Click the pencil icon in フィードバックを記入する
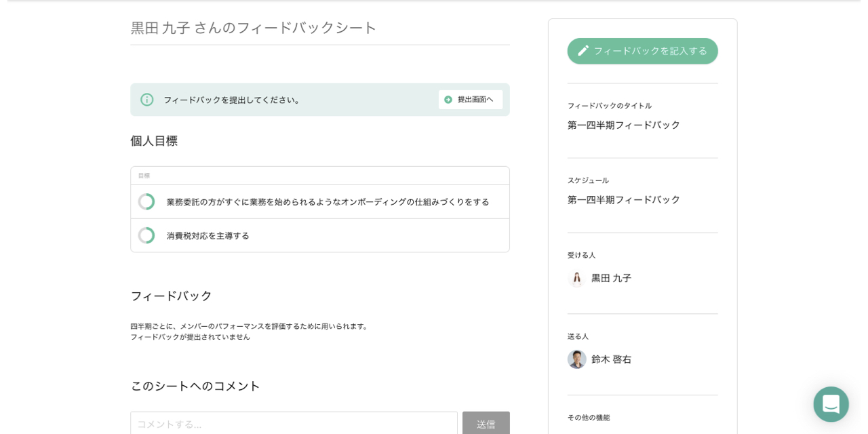 (583, 51)
